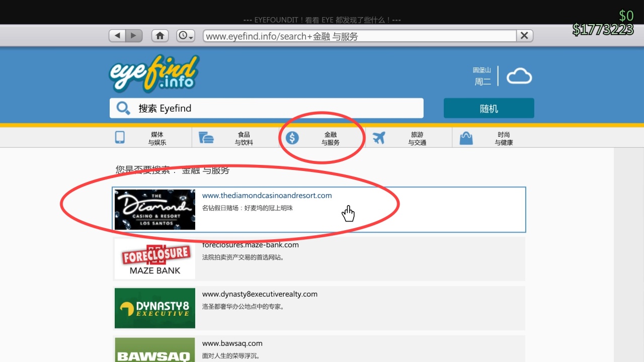Click the 周二 weekday label
The width and height of the screenshot is (644, 362).
(482, 81)
